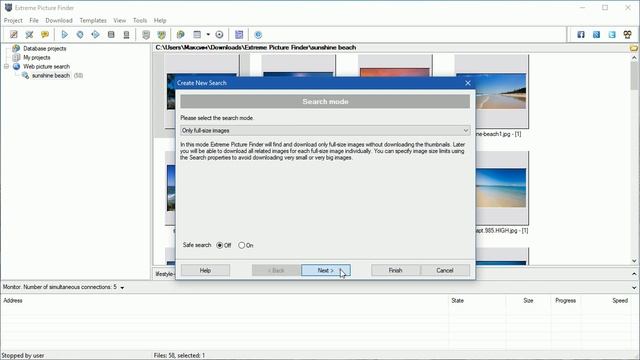This screenshot has width=640, height=360.
Task: Select the sunshine beach search project
Action: pos(51,76)
